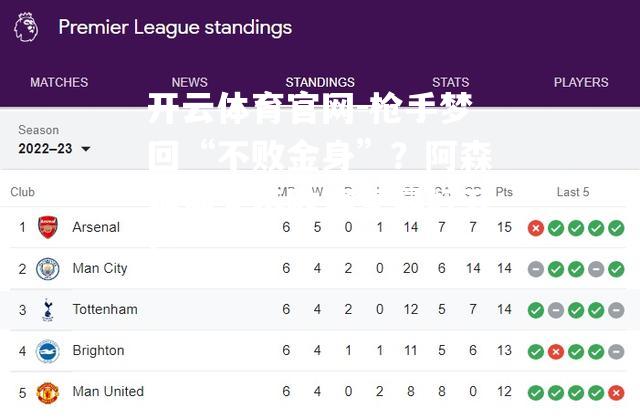Go to the STATS tab
The width and height of the screenshot is (640, 418).
tap(451, 82)
